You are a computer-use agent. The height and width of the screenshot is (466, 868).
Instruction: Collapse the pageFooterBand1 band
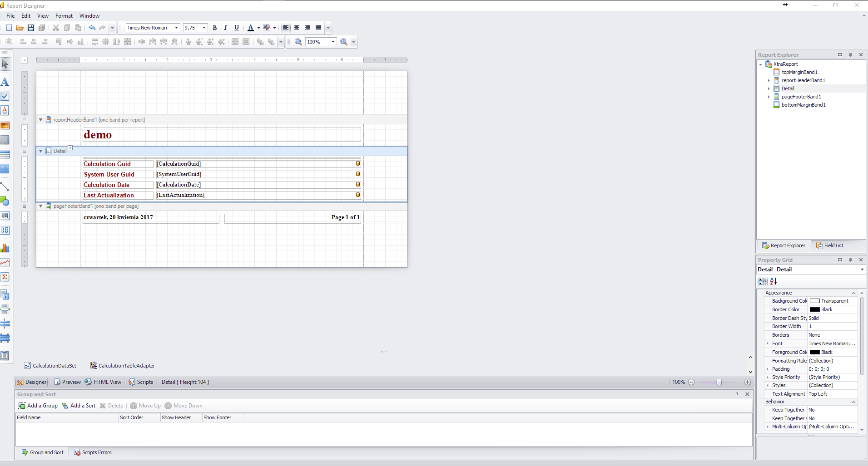point(40,206)
